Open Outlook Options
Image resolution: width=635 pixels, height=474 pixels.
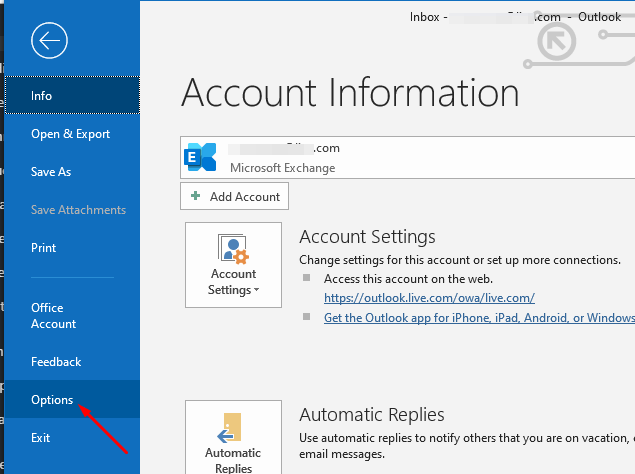[72, 399]
